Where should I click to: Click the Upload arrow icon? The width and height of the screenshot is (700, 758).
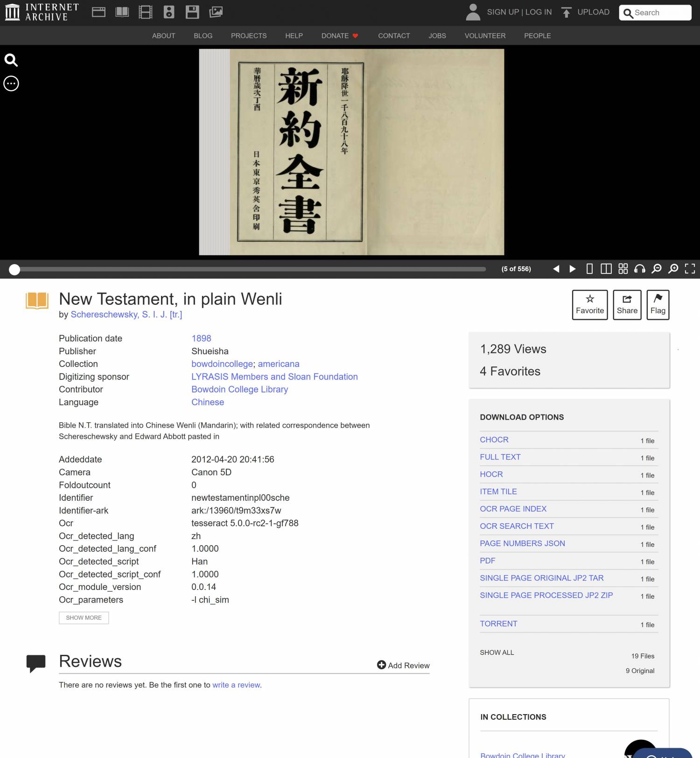pos(566,12)
